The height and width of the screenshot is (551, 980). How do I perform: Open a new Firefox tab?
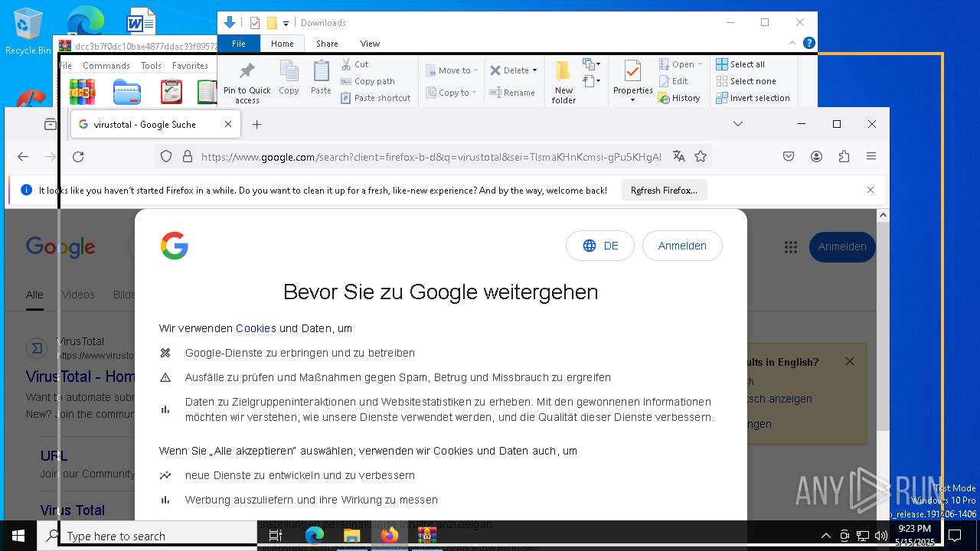tap(257, 124)
